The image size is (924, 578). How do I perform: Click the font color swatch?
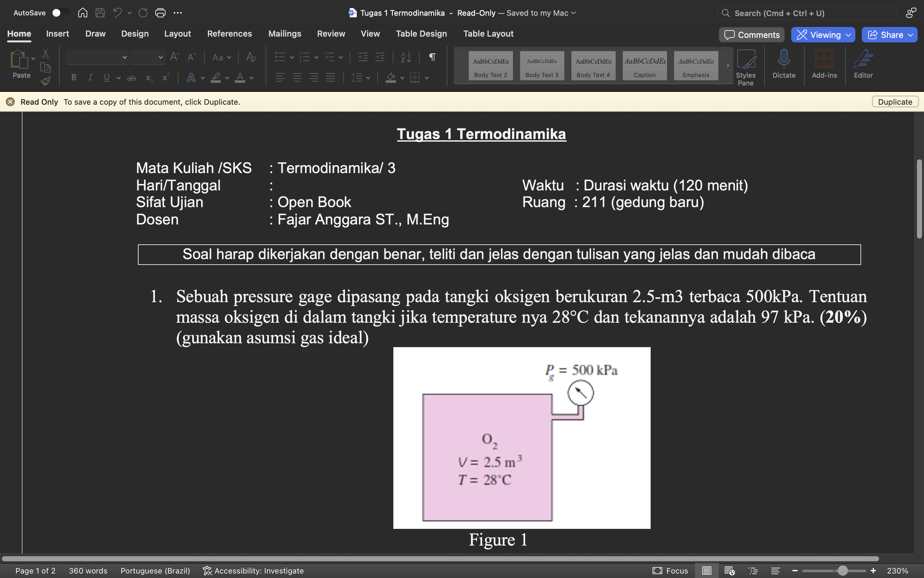(x=240, y=78)
